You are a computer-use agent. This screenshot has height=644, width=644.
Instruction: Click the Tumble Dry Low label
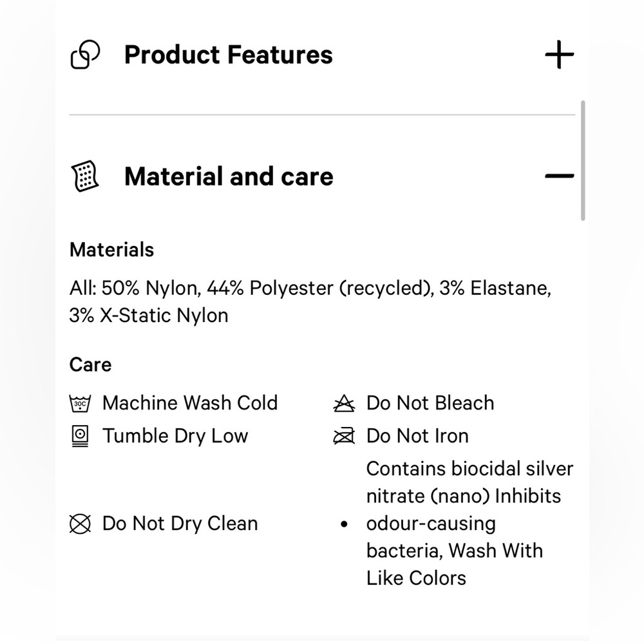coord(175,436)
